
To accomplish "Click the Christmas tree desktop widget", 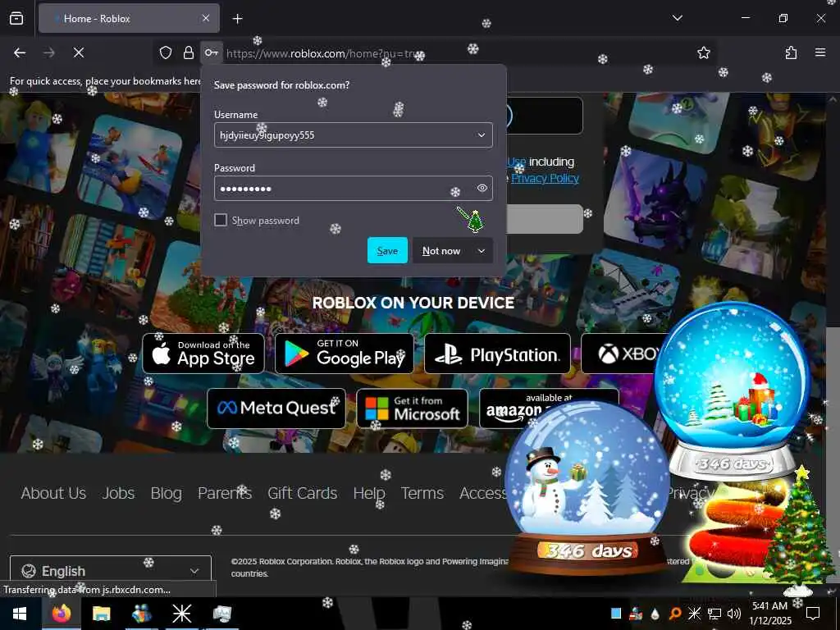I will (798, 531).
